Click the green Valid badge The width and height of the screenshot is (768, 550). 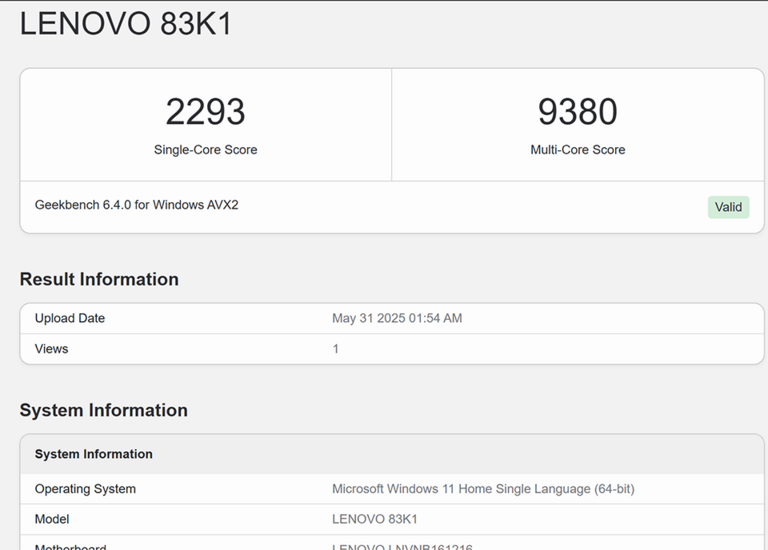pos(728,207)
